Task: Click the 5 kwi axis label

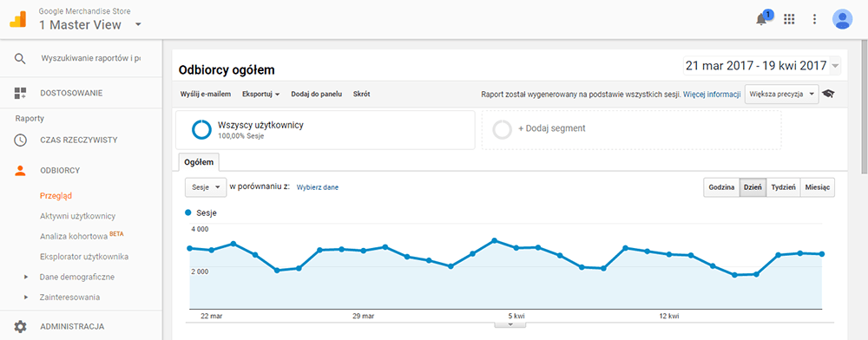Action: (x=516, y=317)
